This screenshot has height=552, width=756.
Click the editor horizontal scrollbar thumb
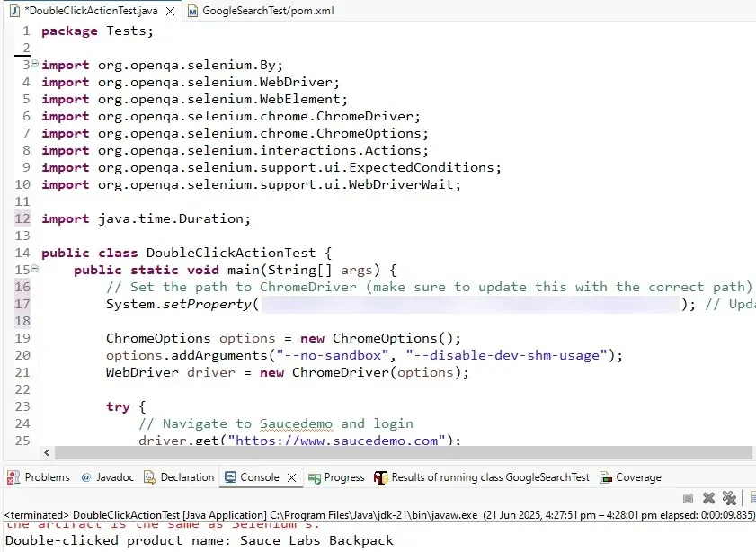403,453
